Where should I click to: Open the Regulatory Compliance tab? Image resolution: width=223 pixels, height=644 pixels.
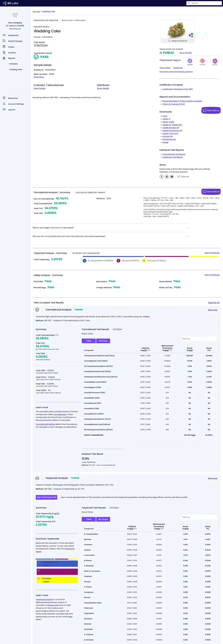click(x=74, y=20)
